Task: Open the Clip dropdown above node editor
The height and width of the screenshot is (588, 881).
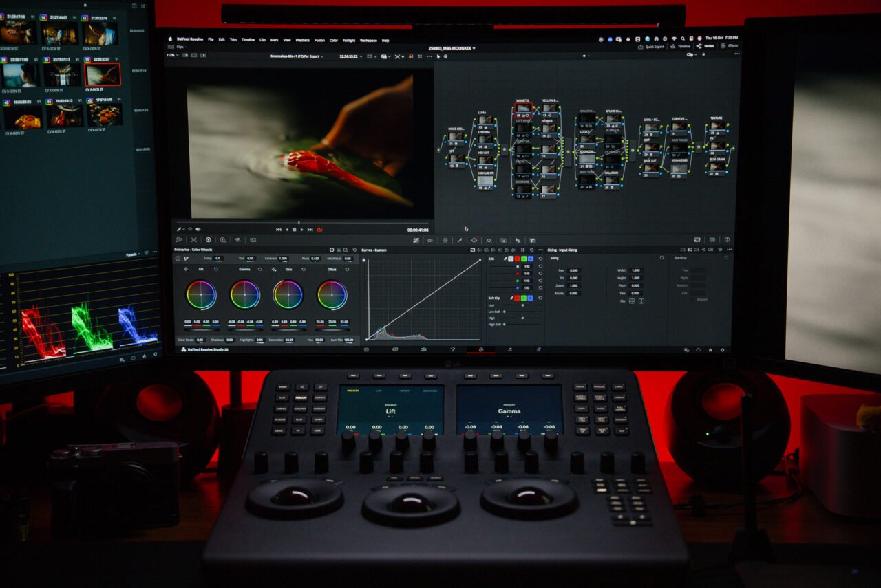Action: (x=690, y=54)
